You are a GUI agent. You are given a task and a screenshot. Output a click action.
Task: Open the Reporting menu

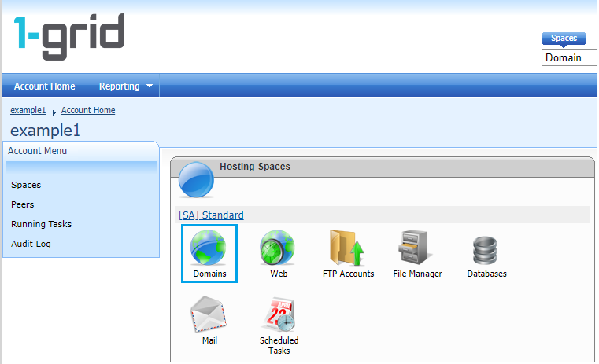tap(124, 86)
